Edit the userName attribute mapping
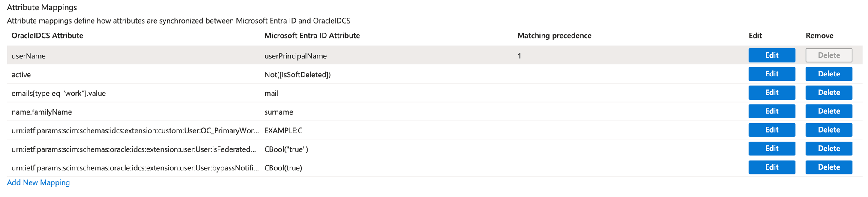This screenshot has height=197, width=868. tap(772, 55)
